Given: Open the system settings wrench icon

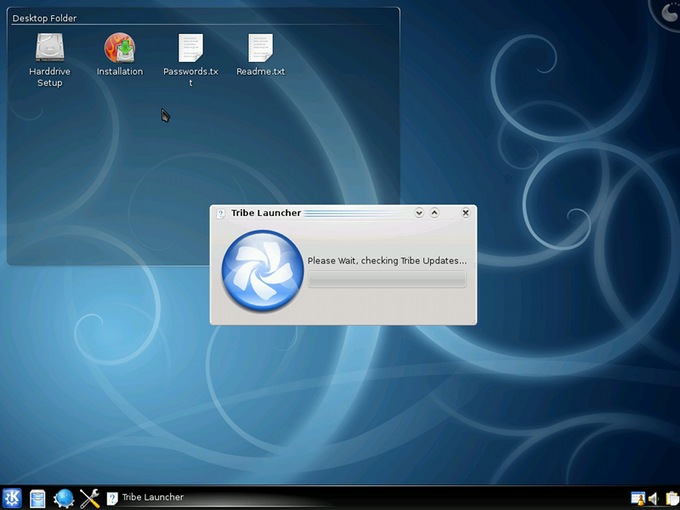Looking at the screenshot, I should coord(90,498).
